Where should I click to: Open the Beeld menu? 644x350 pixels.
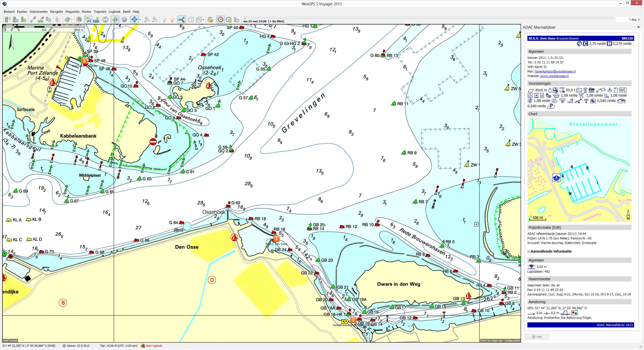[127, 12]
